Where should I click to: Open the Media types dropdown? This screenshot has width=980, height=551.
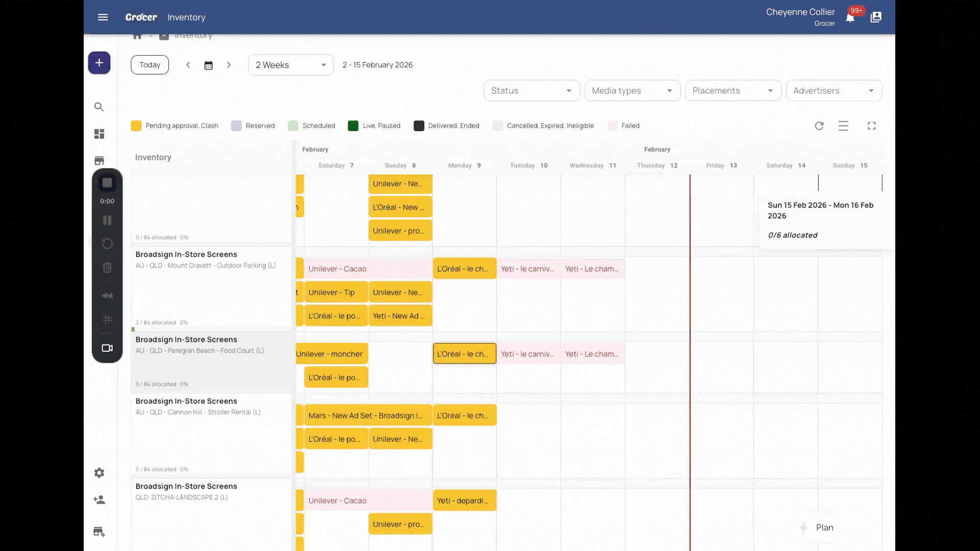click(x=632, y=91)
